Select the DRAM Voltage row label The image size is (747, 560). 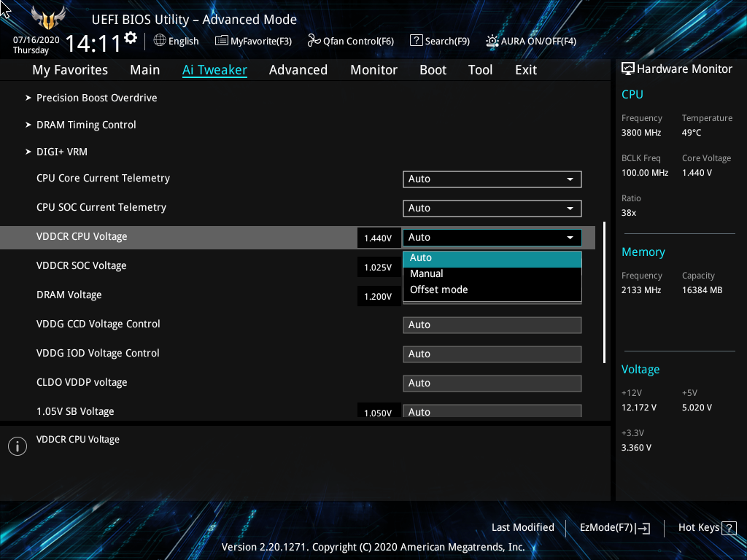click(69, 295)
